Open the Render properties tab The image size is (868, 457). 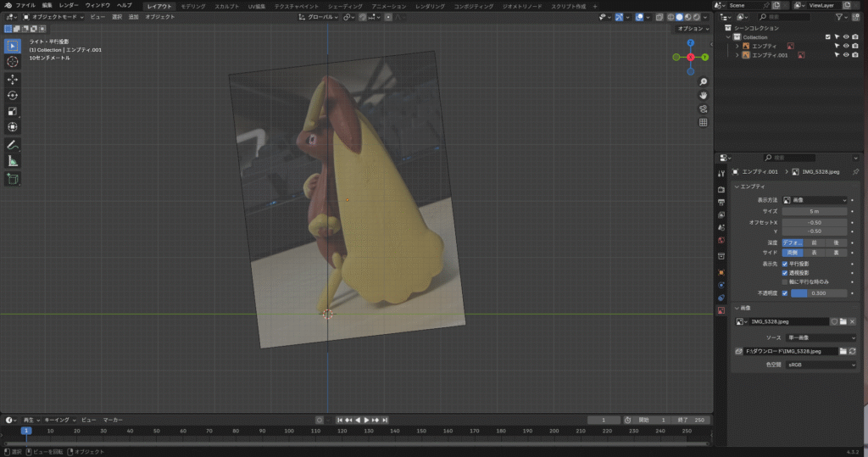721,189
